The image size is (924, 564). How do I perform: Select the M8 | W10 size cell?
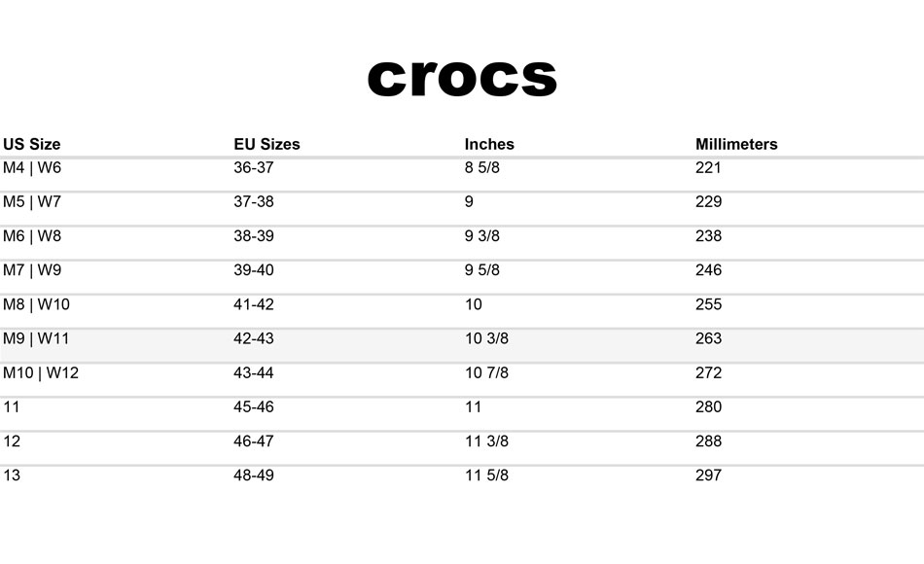[36, 304]
